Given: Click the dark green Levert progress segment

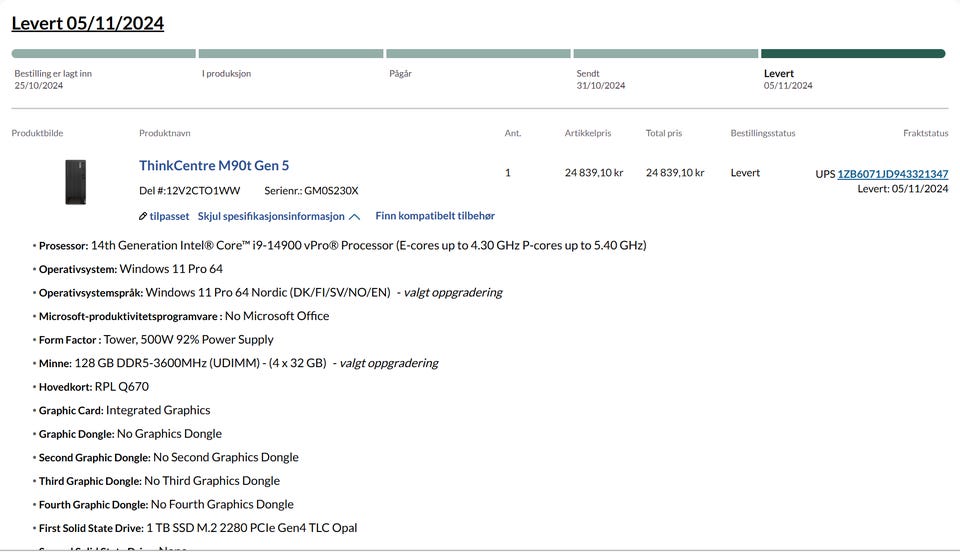Looking at the screenshot, I should (852, 54).
